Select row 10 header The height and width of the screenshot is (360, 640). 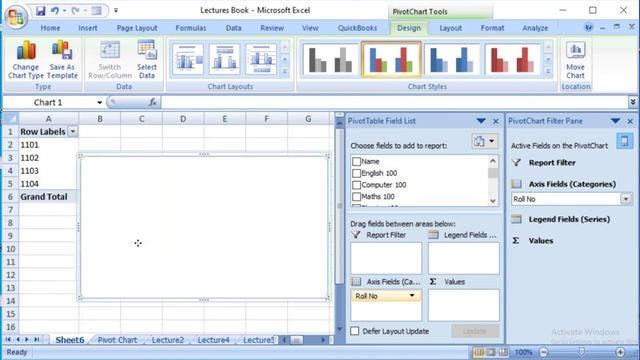pos(10,249)
